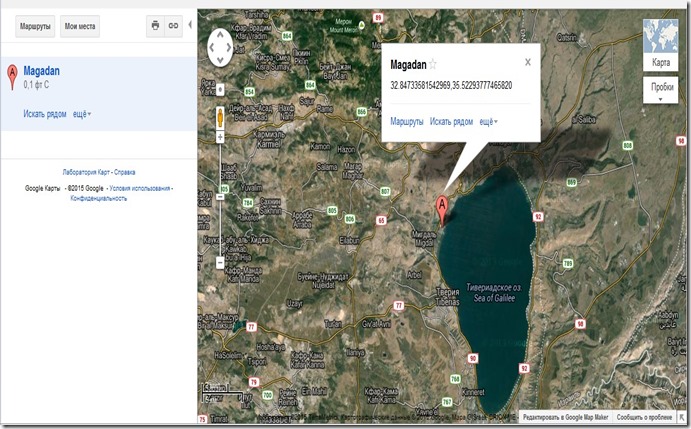Pan map up with compass arrow
The image size is (691, 429).
(x=220, y=36)
